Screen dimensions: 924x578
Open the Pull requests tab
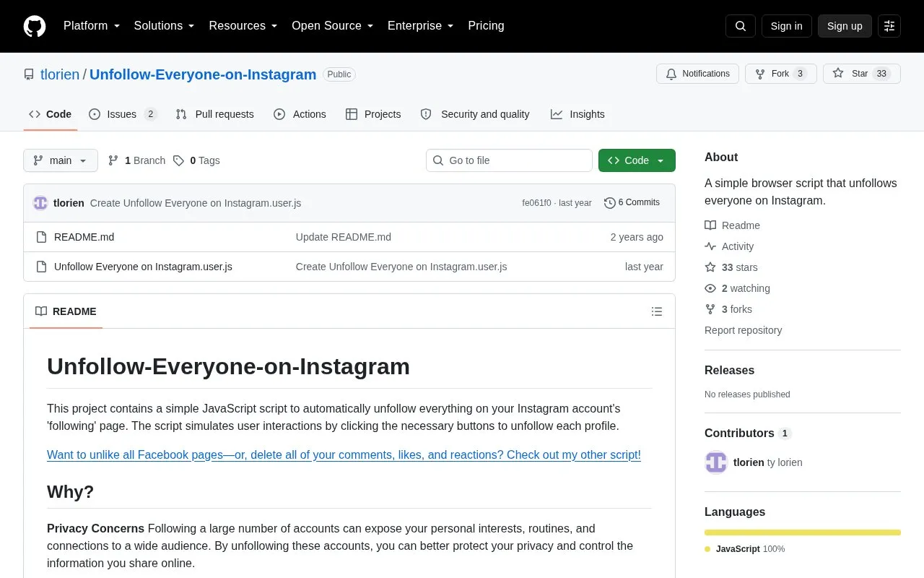[215, 114]
